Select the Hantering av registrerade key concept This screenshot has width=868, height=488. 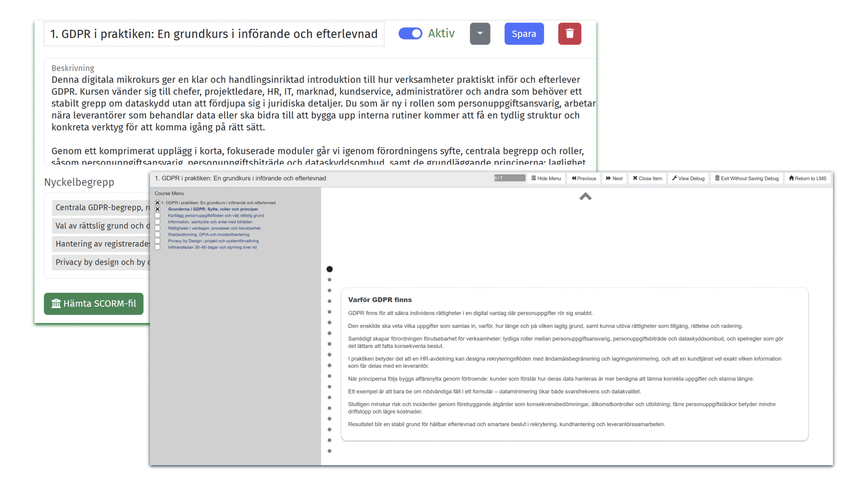[x=101, y=244]
